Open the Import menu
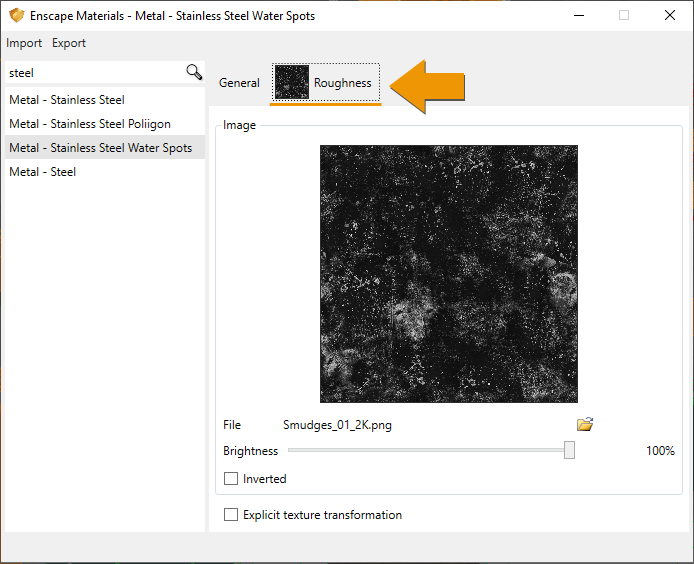The image size is (694, 564). pyautogui.click(x=24, y=43)
